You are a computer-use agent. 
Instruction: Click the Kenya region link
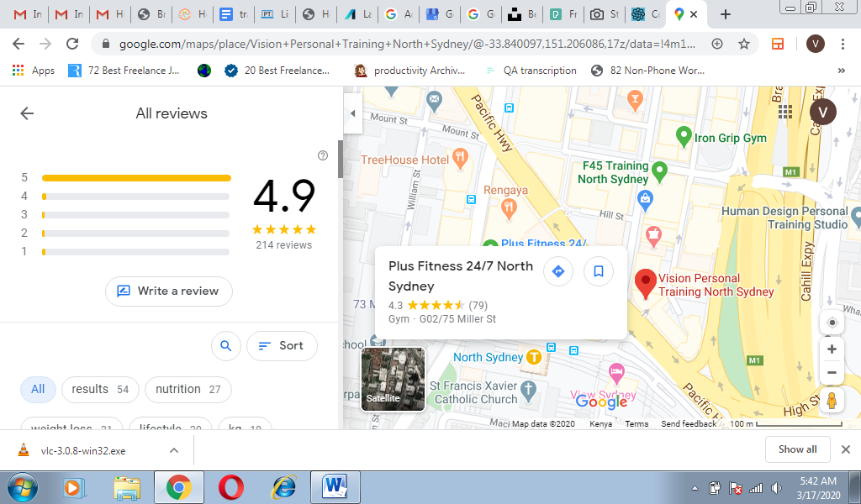click(x=600, y=424)
